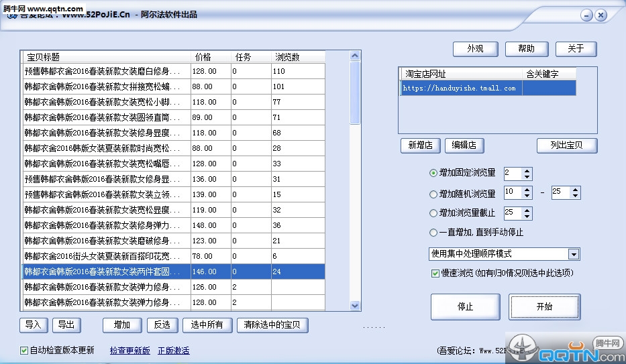Open the 帮助 help button
The height and width of the screenshot is (364, 626).
tap(527, 49)
